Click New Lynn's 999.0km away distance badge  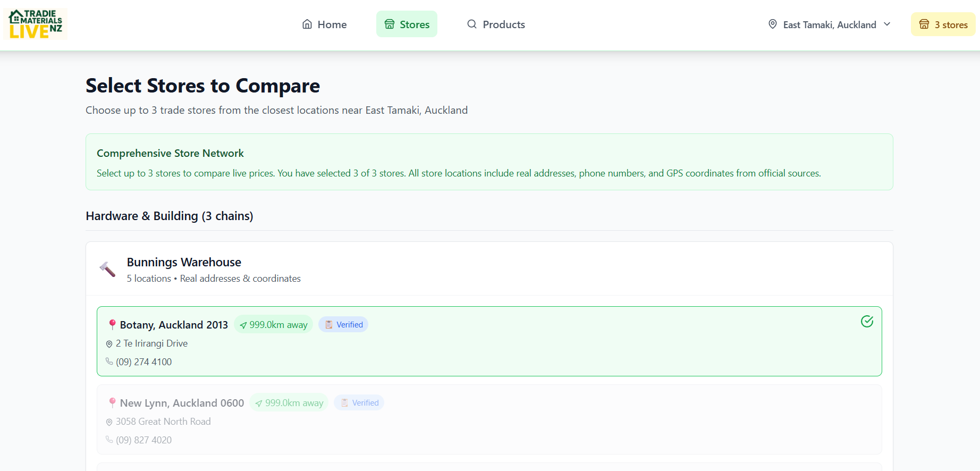click(289, 402)
